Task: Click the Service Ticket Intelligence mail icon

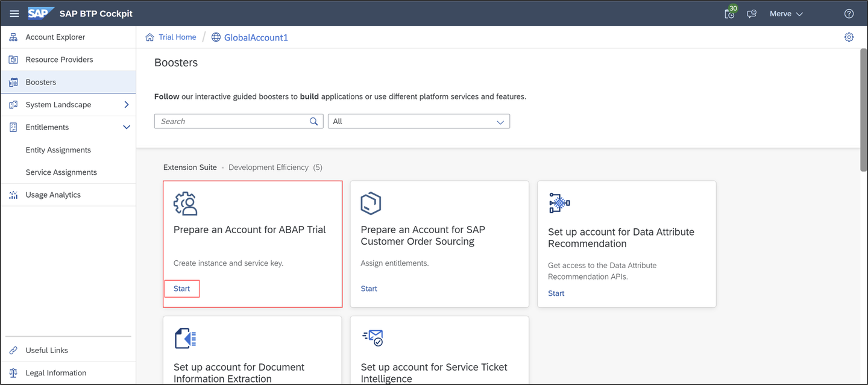Action: tap(373, 338)
